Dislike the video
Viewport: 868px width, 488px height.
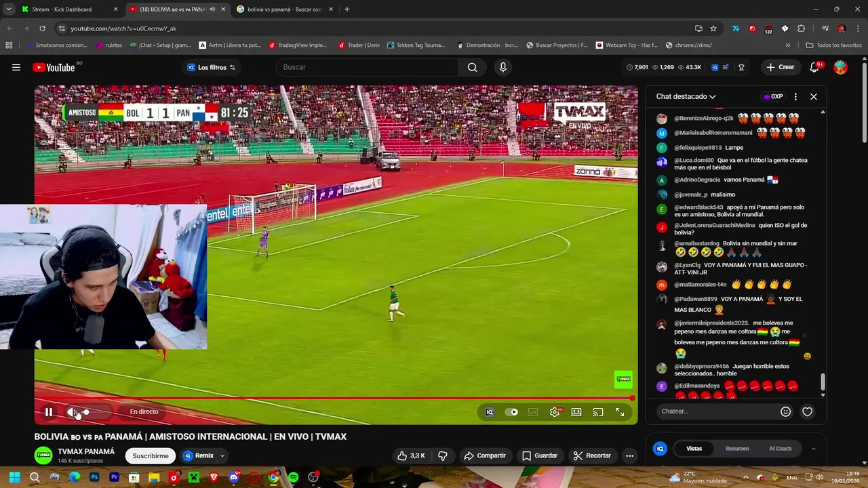pyautogui.click(x=443, y=455)
